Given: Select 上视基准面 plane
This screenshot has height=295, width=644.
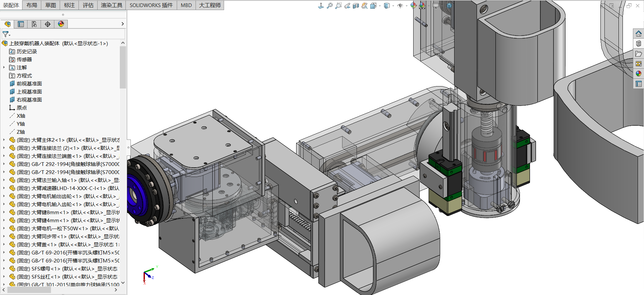Looking at the screenshot, I should [x=29, y=92].
